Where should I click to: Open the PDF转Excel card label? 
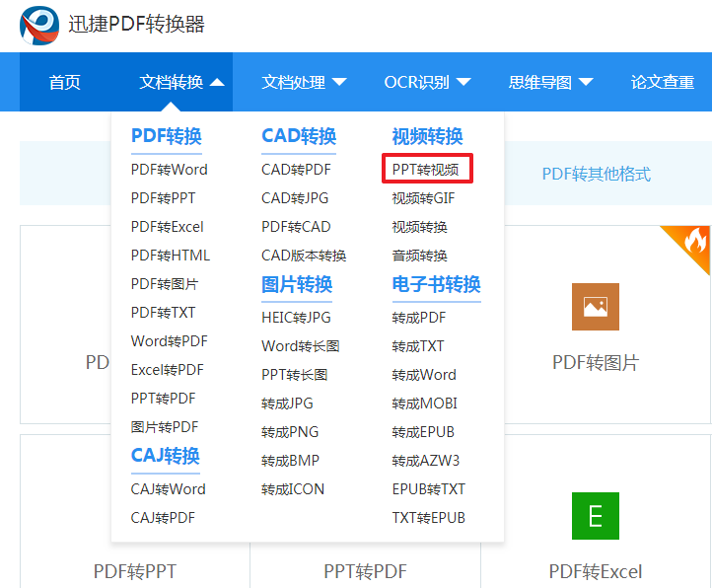coord(596,571)
